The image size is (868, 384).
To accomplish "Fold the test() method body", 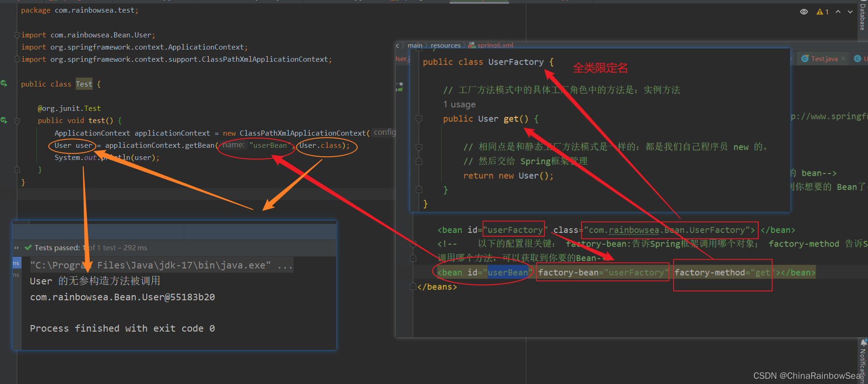I will click(x=17, y=121).
